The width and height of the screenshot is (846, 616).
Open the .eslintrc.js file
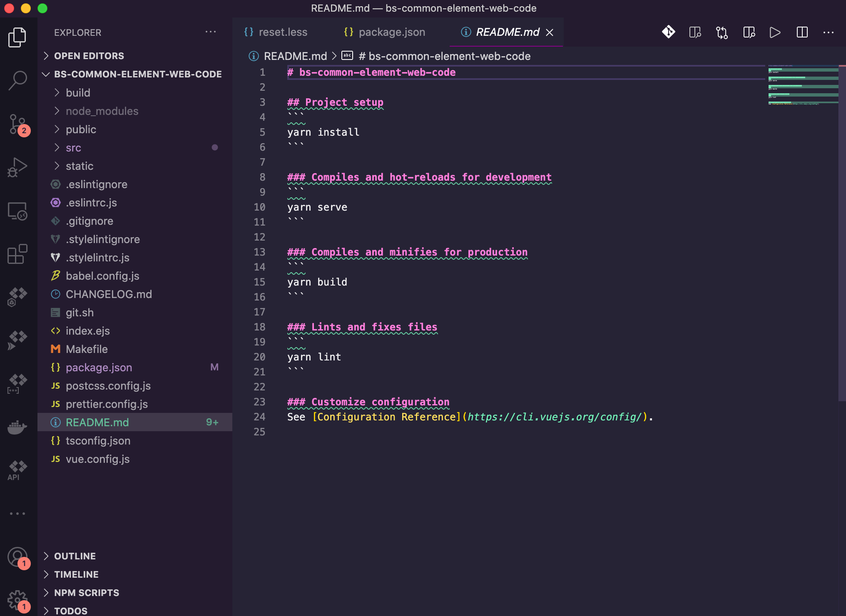pos(135,202)
